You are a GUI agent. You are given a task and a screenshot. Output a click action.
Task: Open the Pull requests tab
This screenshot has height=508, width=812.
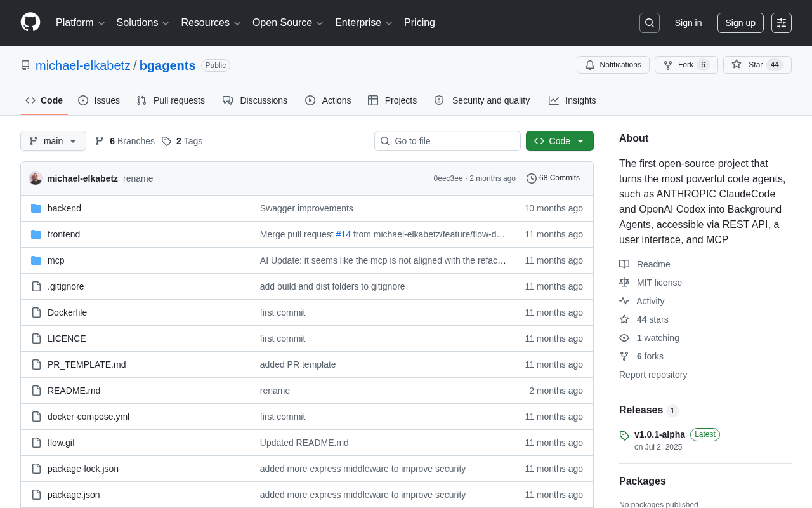tap(171, 100)
